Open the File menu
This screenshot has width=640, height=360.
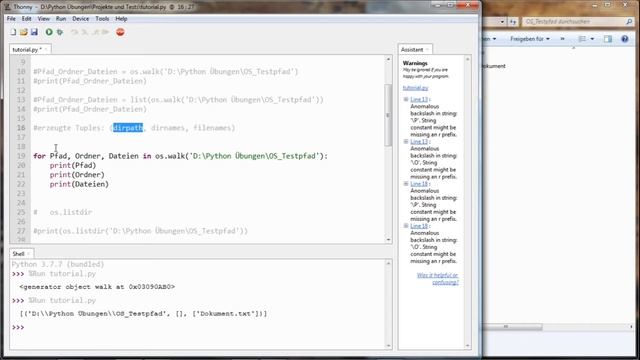point(11,19)
